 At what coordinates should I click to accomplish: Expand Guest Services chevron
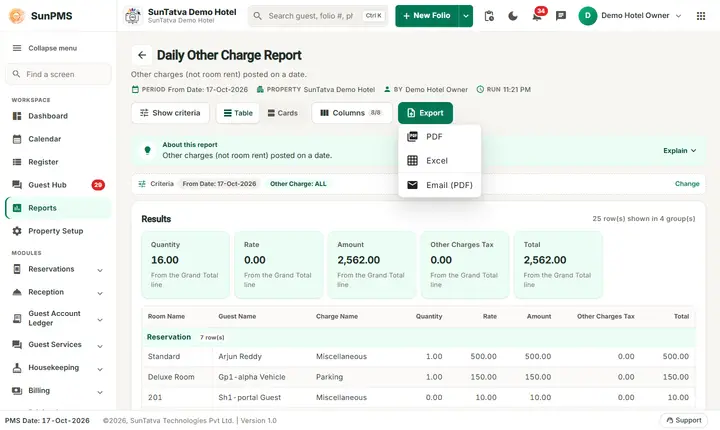(x=100, y=346)
